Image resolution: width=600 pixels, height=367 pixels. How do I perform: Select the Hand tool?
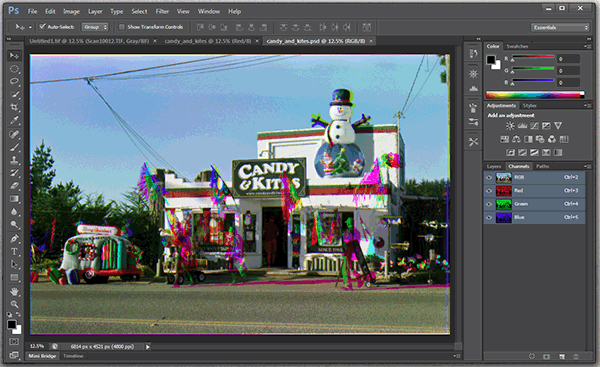pyautogui.click(x=14, y=292)
